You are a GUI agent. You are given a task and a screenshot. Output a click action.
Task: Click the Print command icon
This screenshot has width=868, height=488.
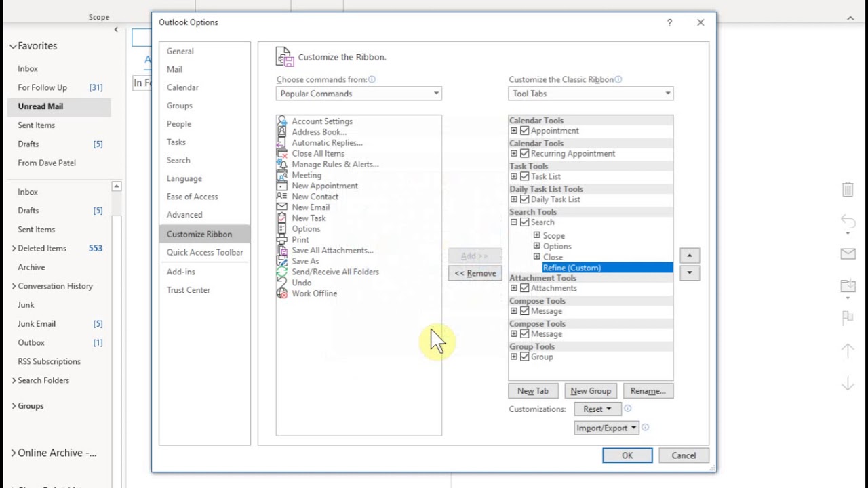click(282, 240)
